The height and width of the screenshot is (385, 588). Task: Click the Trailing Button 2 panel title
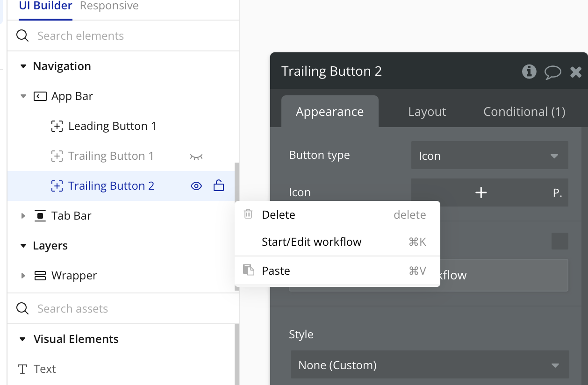coord(331,71)
